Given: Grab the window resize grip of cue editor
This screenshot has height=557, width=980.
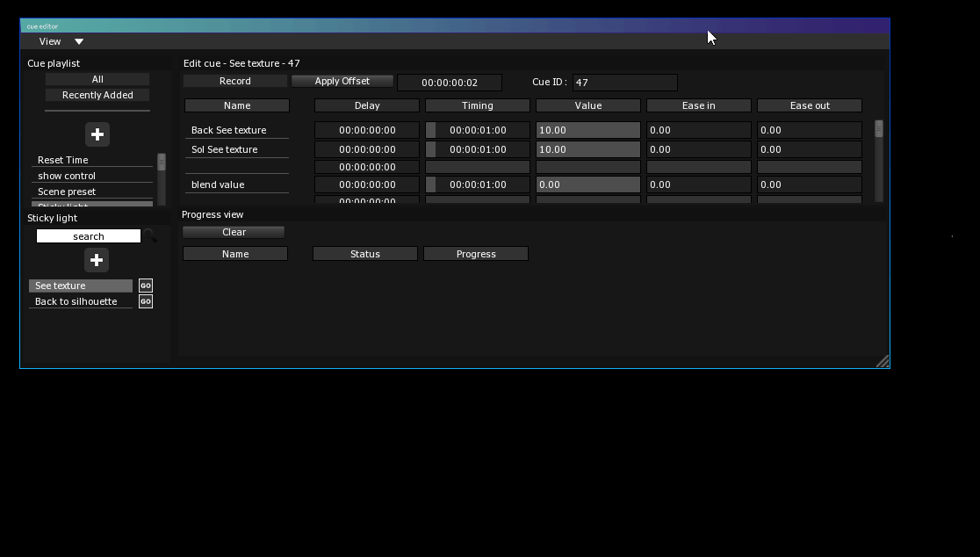Looking at the screenshot, I should 883,361.
